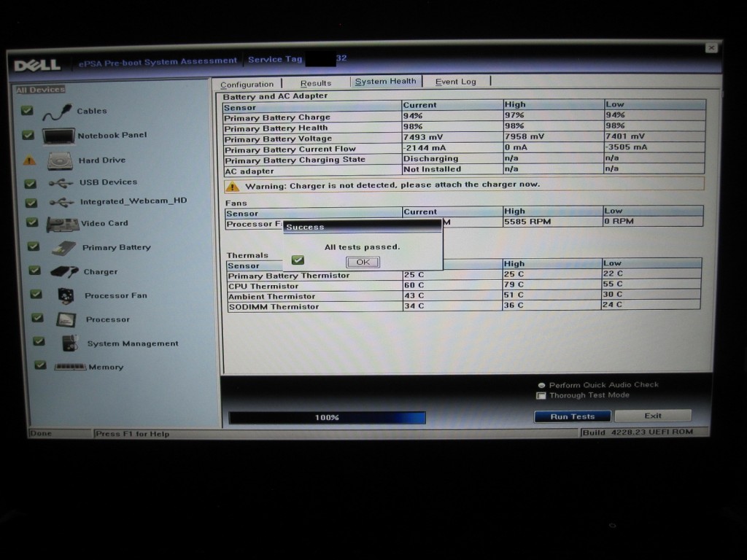This screenshot has width=747, height=560.
Task: Click Primary Battery Current Flow row label
Action: coord(290,149)
